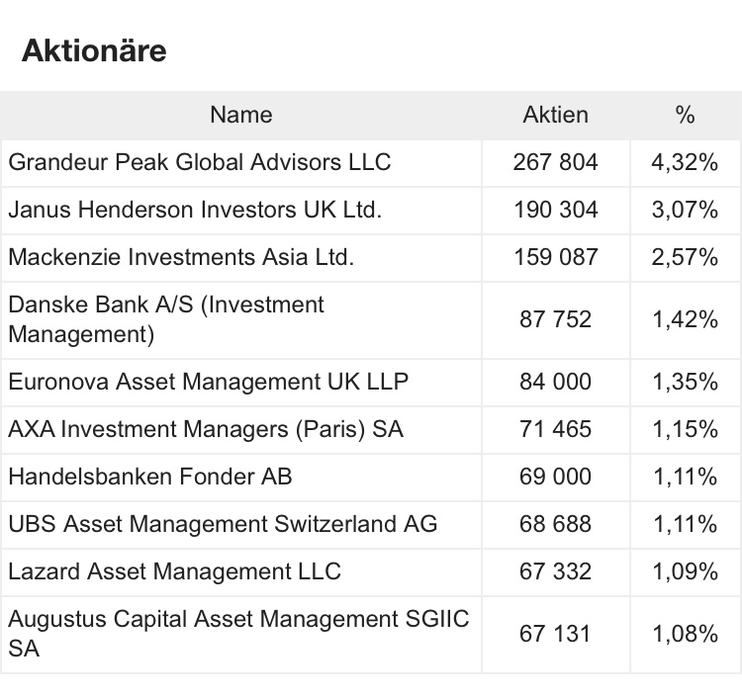742x700 pixels.
Task: Select Mackenzie Investments Asia Ltd. shareholder
Action: click(181, 257)
